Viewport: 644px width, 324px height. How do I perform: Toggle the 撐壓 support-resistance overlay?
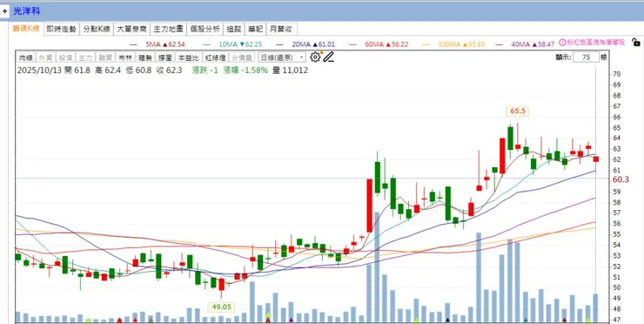pyautogui.click(x=164, y=57)
